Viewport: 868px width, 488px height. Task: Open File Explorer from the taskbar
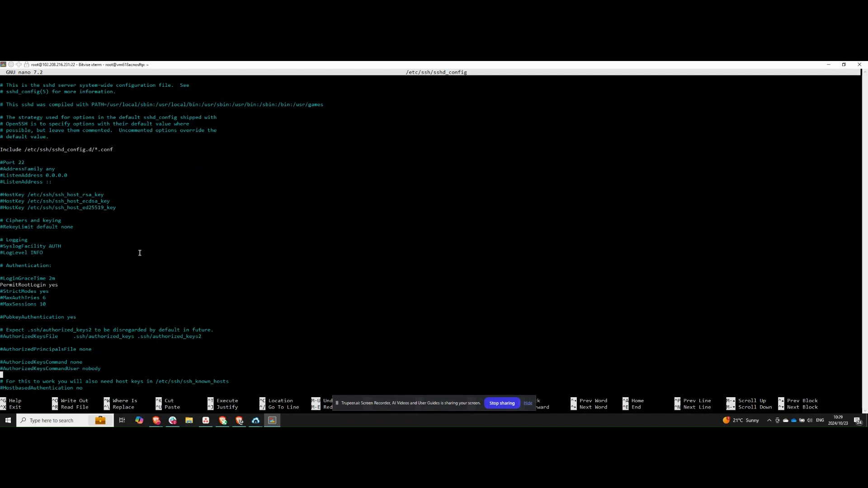coord(189,420)
